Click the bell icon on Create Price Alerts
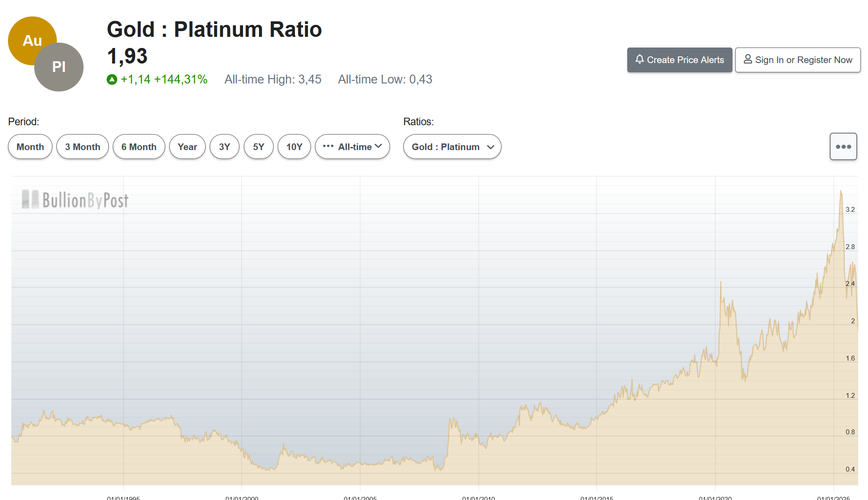The image size is (868, 500). click(639, 59)
